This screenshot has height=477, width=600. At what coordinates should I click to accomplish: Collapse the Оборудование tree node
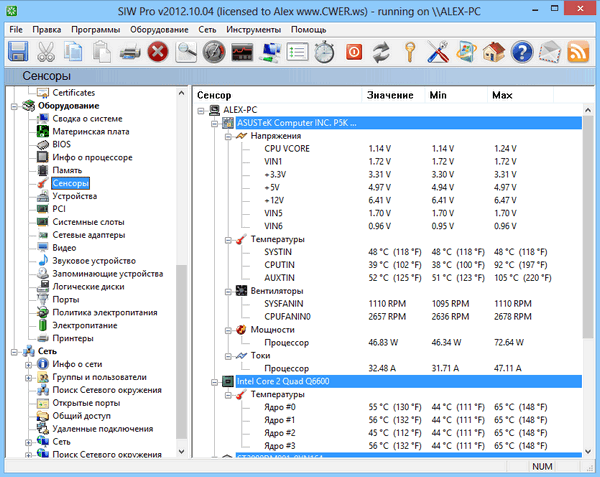coord(14,105)
